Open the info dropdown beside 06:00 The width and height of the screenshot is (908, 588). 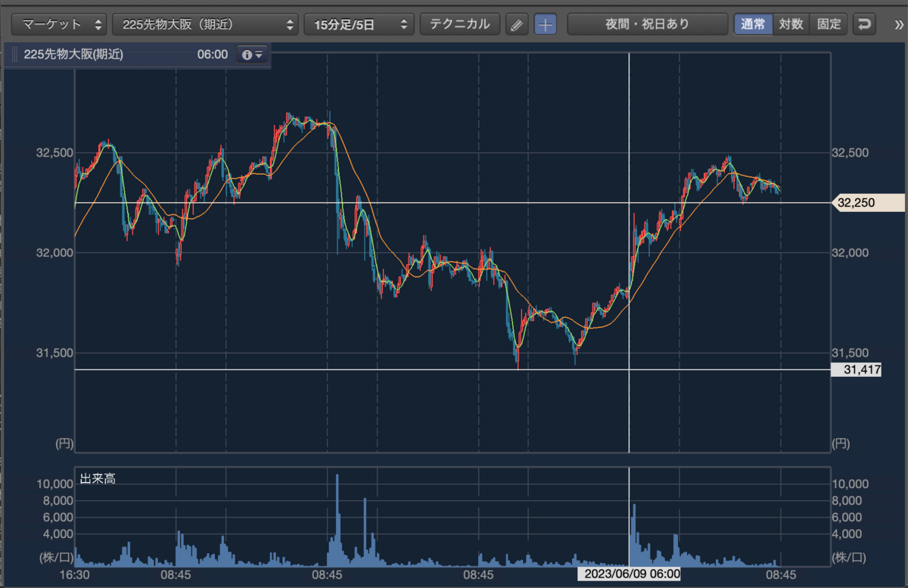tap(253, 54)
